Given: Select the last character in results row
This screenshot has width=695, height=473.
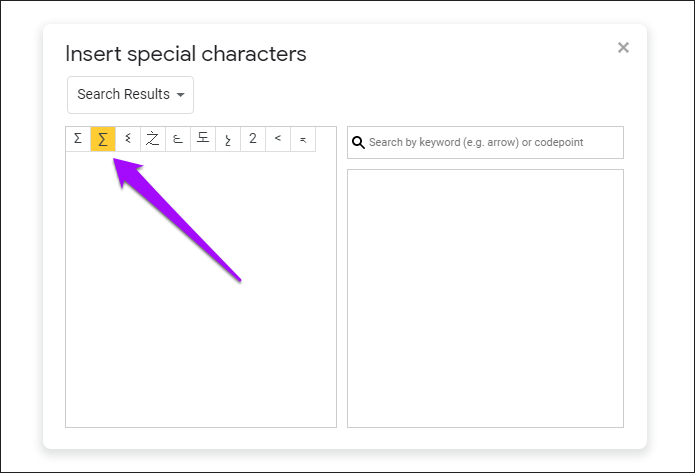Looking at the screenshot, I should 303,139.
